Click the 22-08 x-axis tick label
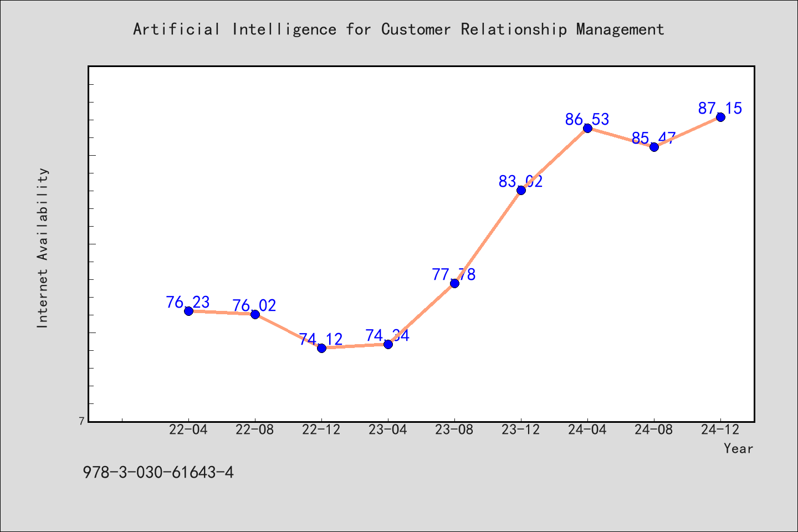 [x=255, y=430]
